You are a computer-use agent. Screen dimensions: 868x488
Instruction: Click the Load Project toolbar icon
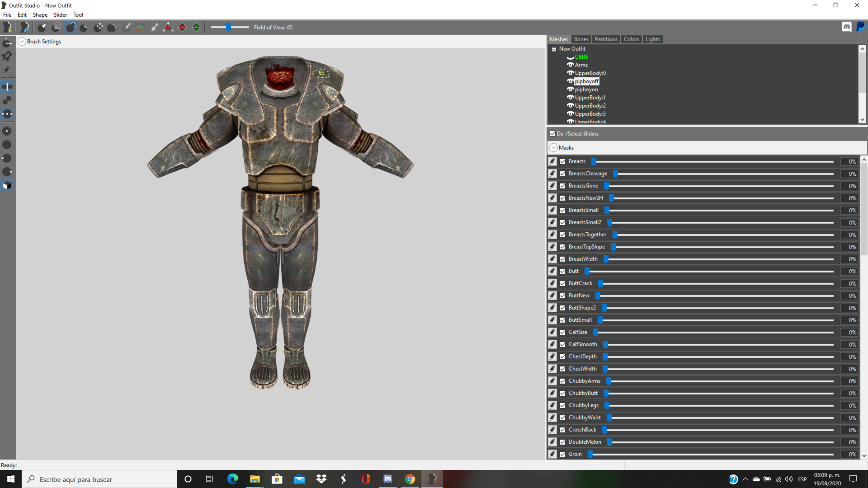pos(25,27)
